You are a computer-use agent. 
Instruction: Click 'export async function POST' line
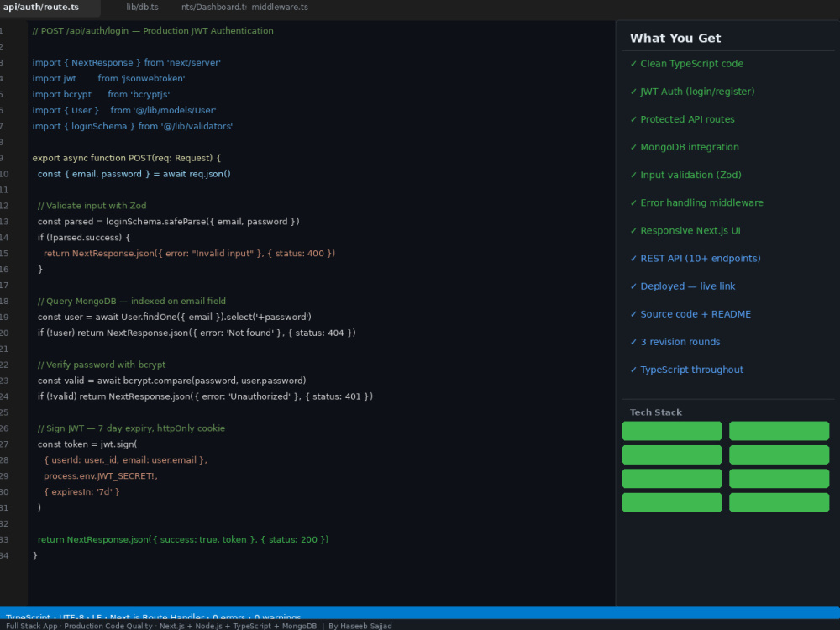pos(127,158)
